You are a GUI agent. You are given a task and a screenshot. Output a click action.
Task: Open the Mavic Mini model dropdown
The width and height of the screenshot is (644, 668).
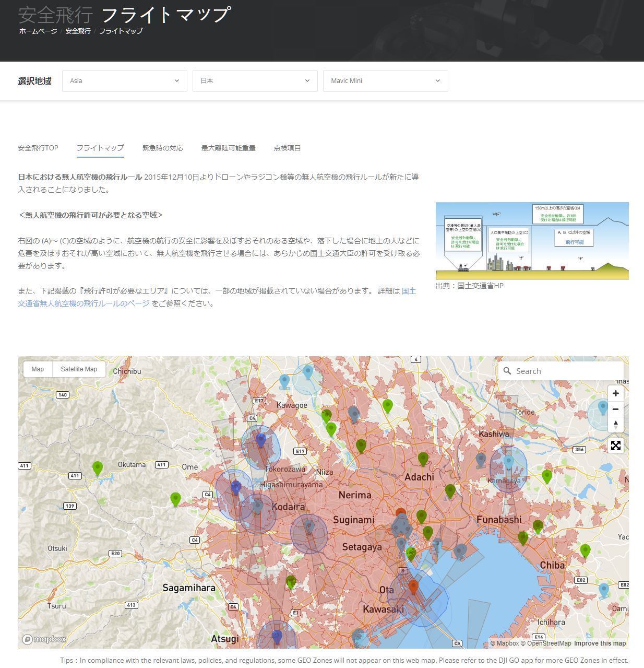click(385, 81)
